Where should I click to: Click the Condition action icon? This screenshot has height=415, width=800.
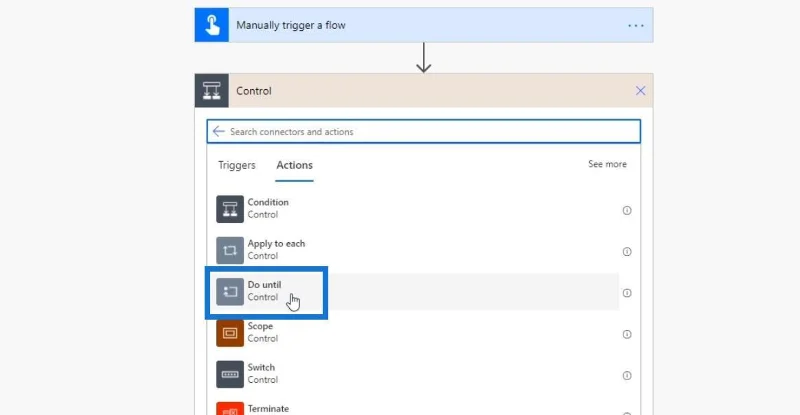230,209
